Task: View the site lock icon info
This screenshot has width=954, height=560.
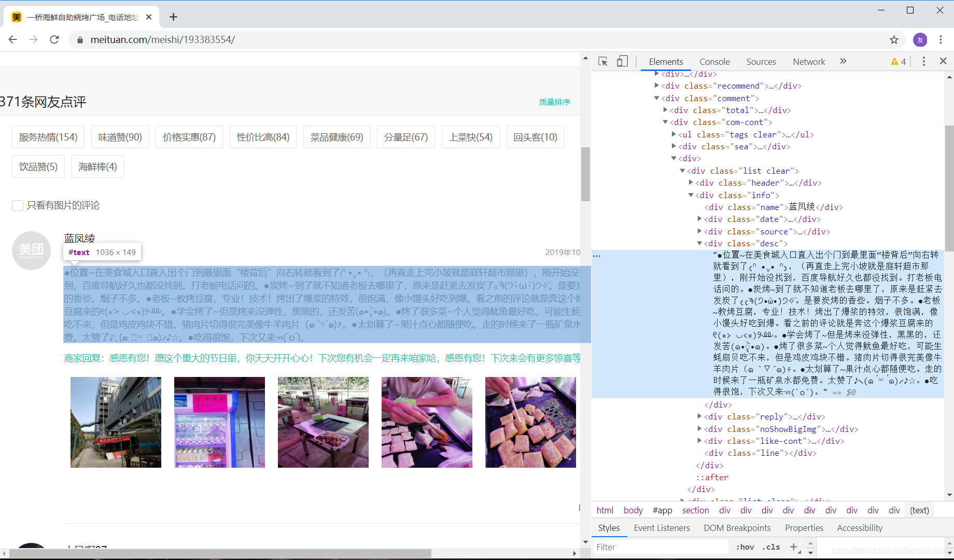Action: 80,40
